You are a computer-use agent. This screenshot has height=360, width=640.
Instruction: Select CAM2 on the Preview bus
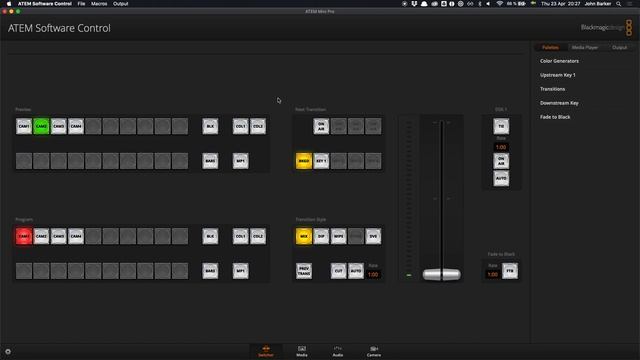(x=41, y=126)
